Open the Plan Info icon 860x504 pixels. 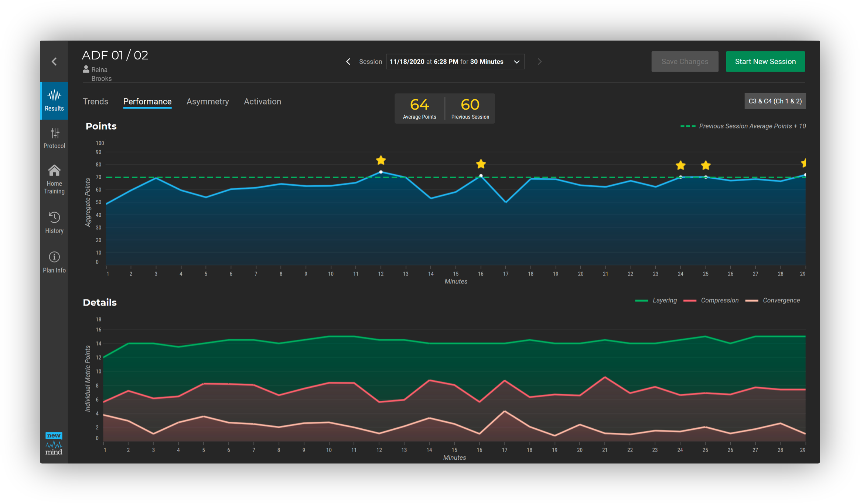54,257
